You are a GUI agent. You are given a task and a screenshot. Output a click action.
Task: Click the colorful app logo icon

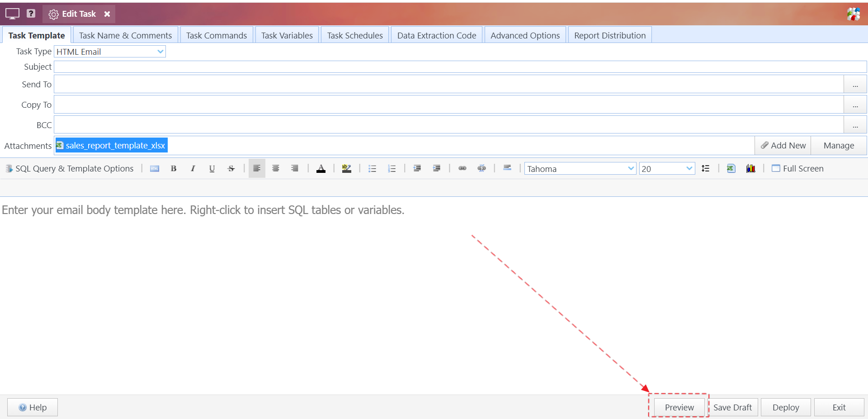pyautogui.click(x=854, y=14)
